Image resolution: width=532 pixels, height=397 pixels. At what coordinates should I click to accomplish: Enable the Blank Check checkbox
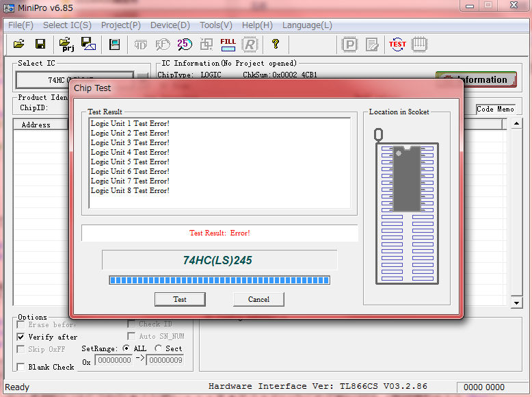pyautogui.click(x=21, y=367)
